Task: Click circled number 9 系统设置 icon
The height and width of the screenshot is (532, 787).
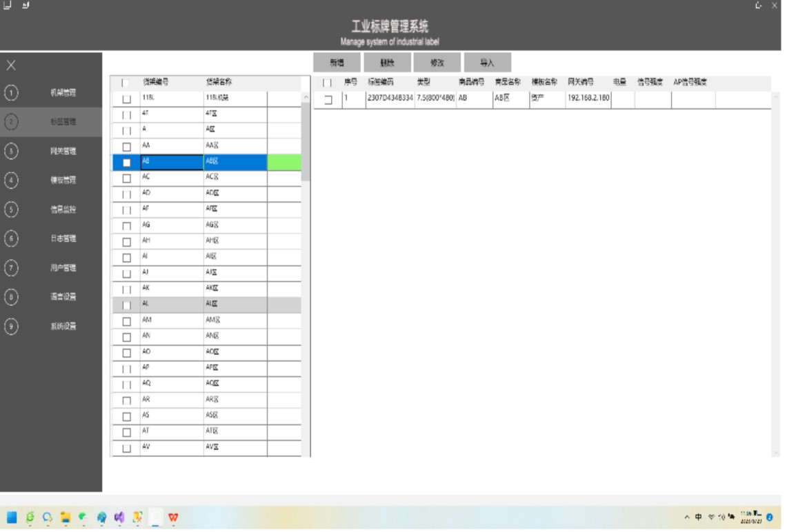Action: [11, 326]
